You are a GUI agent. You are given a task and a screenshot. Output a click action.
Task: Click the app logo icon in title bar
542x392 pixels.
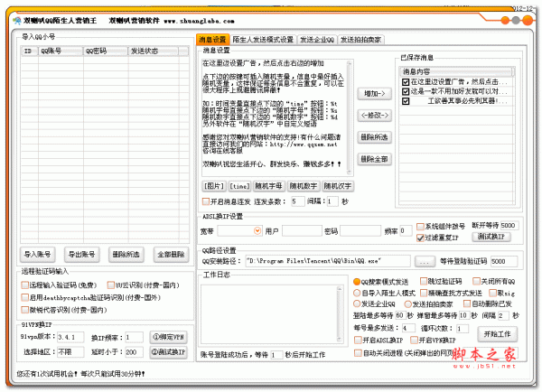pos(16,21)
